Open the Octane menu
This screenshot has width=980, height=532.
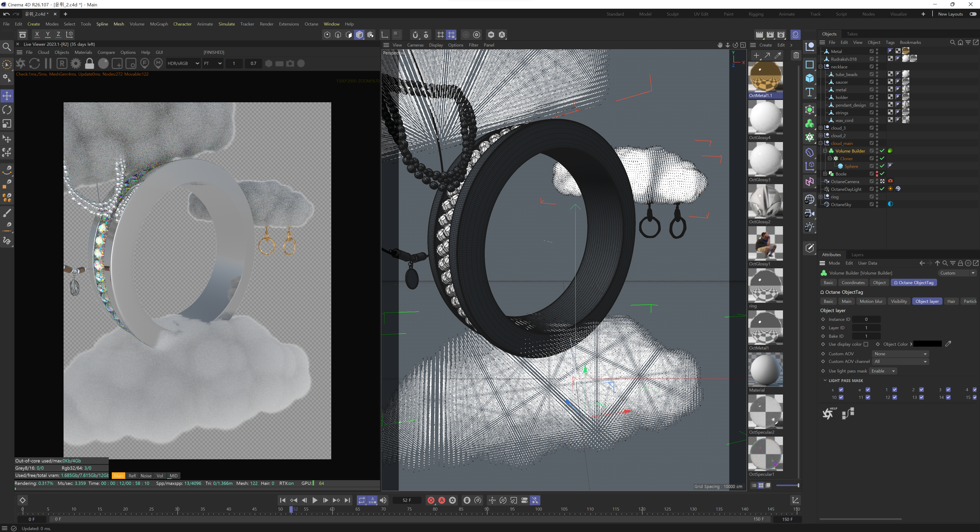[311, 24]
